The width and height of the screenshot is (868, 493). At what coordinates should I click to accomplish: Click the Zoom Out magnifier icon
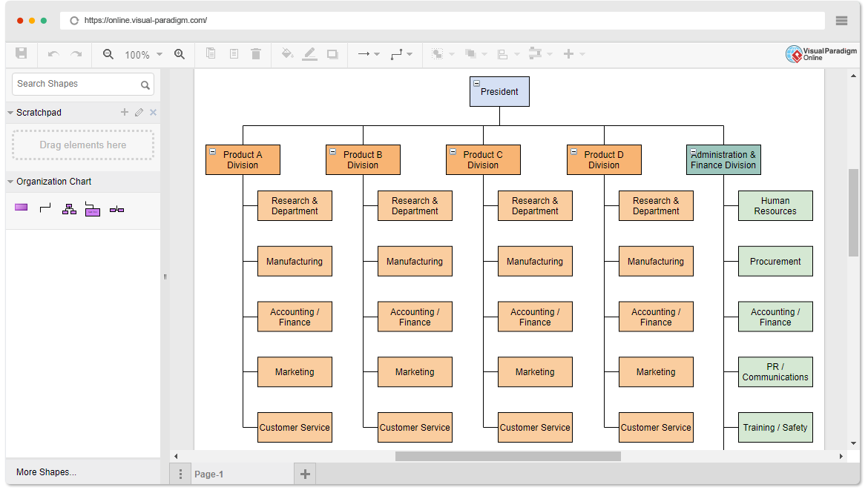coord(108,53)
